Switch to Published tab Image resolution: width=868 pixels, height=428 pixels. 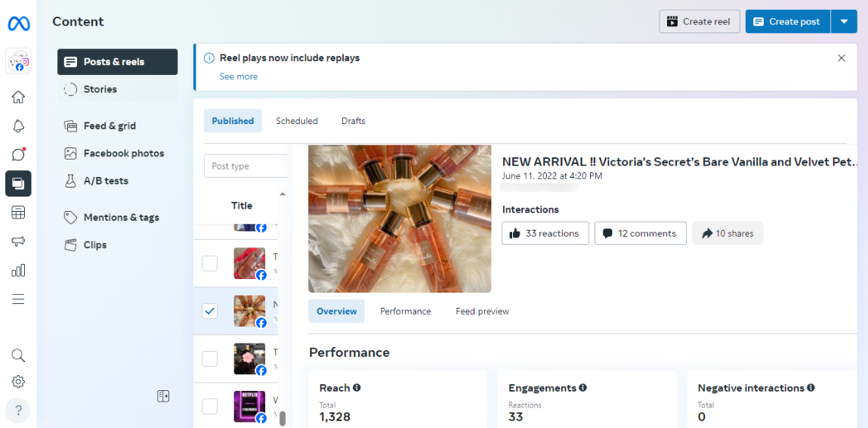click(x=233, y=121)
